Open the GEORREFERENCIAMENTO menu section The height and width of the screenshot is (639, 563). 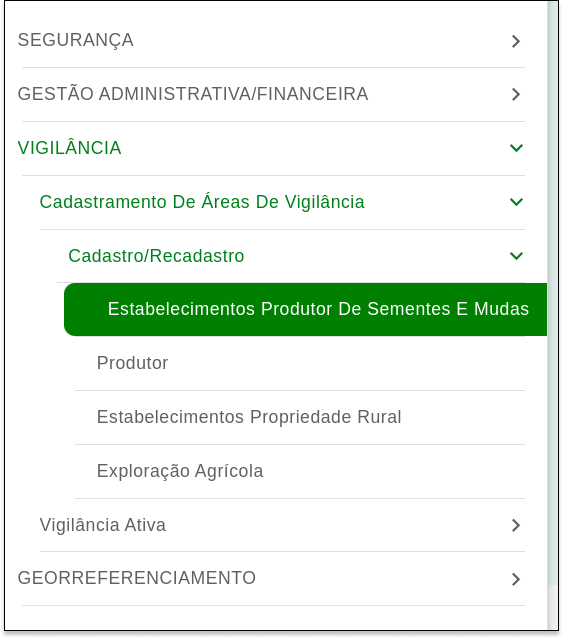(x=137, y=578)
